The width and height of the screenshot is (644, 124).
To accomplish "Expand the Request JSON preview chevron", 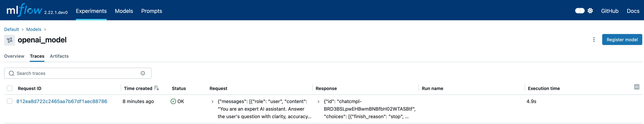I will (213, 102).
